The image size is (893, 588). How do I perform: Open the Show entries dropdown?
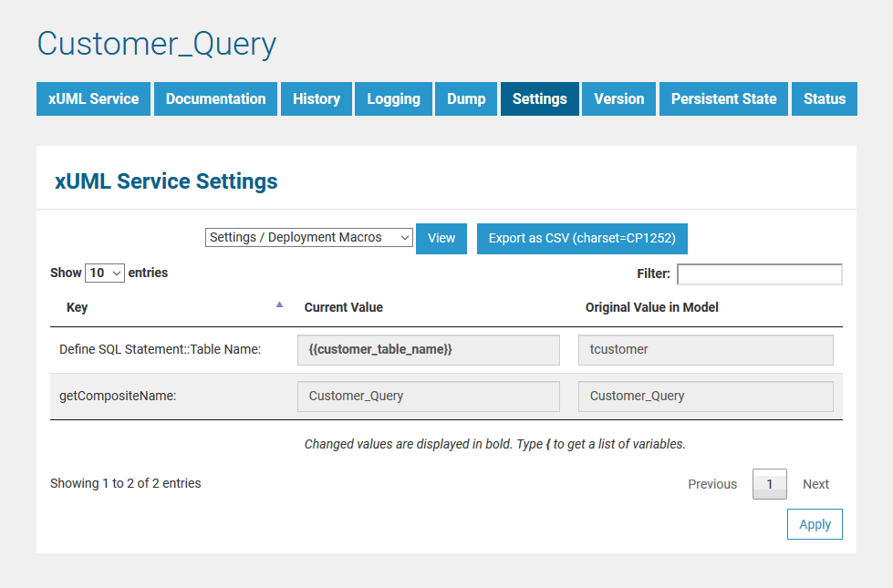click(104, 273)
